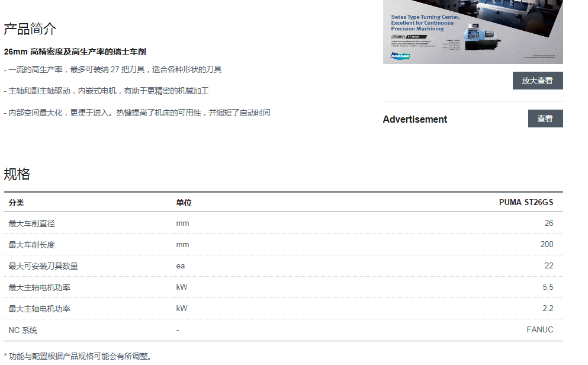Click the 规格 heading
Image resolution: width=588 pixels, height=365 pixels.
[17, 174]
